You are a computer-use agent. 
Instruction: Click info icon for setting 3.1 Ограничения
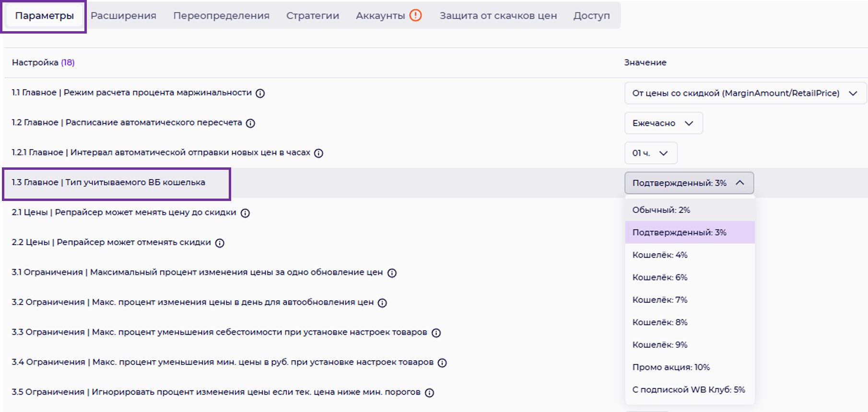click(x=392, y=273)
